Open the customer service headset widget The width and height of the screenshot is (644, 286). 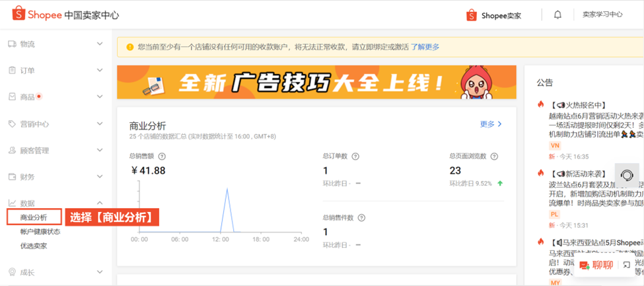coord(627,175)
